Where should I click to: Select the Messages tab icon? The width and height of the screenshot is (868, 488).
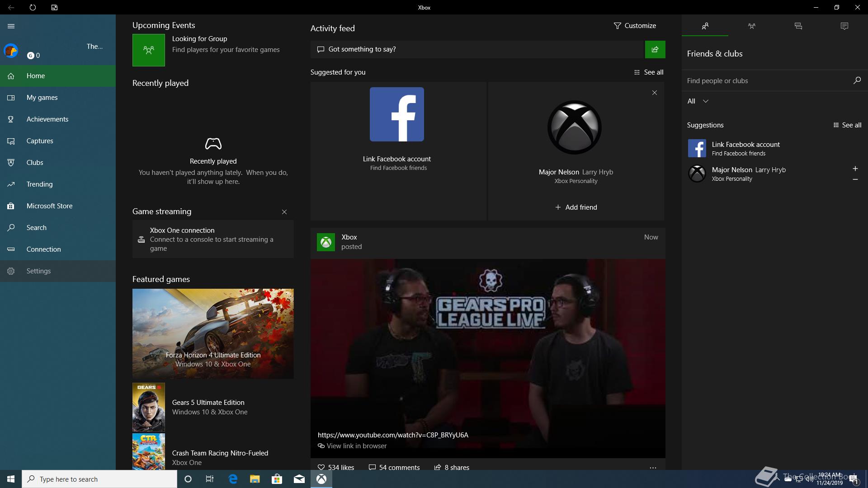798,26
